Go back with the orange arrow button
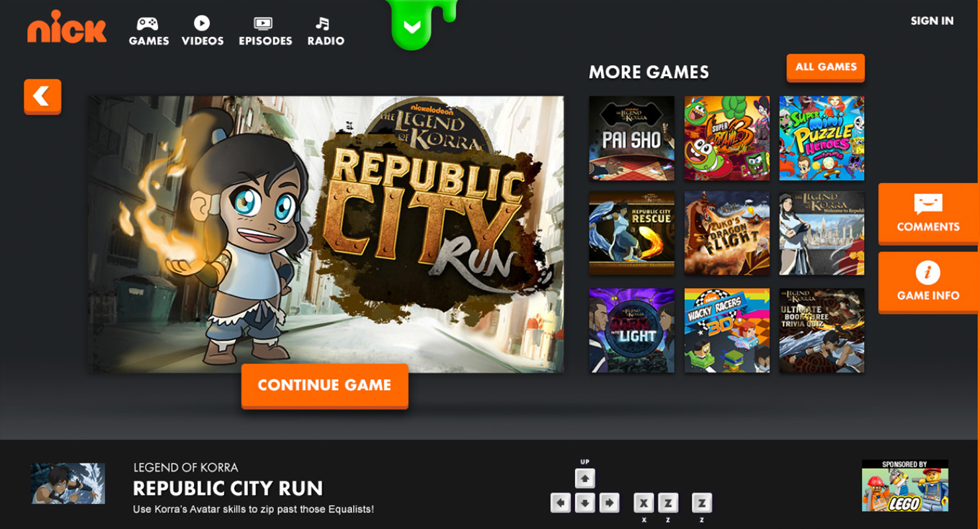Screen dimensions: 980x529 (42, 97)
